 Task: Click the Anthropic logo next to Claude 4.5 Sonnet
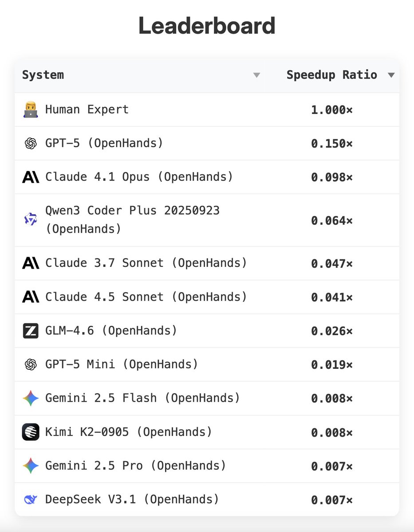[31, 297]
